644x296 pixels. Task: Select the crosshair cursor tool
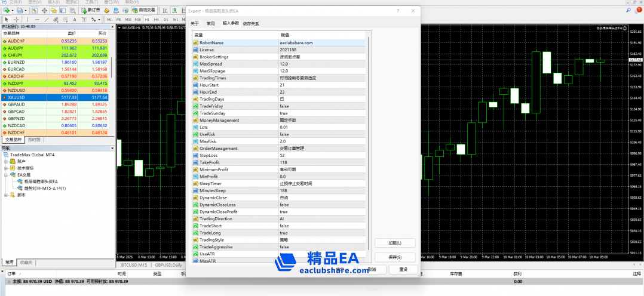[x=16, y=20]
